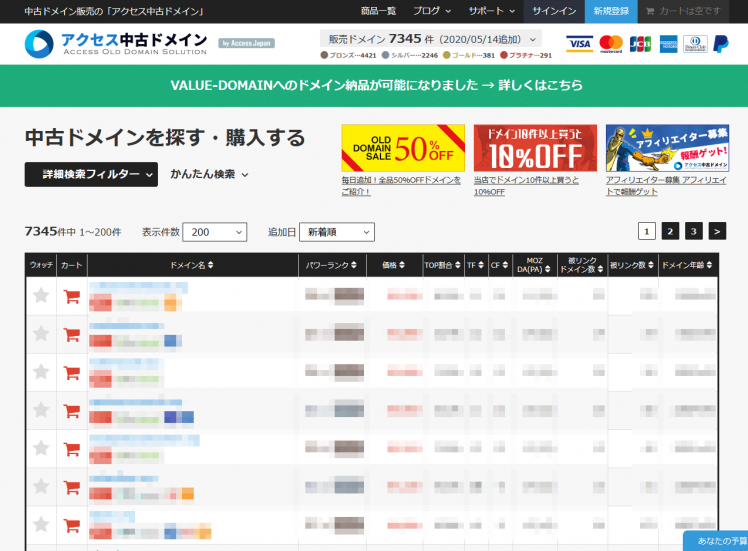Open the 追加日 新着順 sort dropdown
Image resolution: width=748 pixels, height=551 pixels.
(x=336, y=232)
